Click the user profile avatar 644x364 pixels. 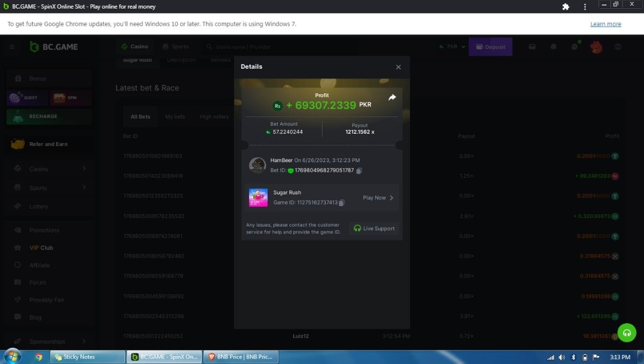pos(596,47)
